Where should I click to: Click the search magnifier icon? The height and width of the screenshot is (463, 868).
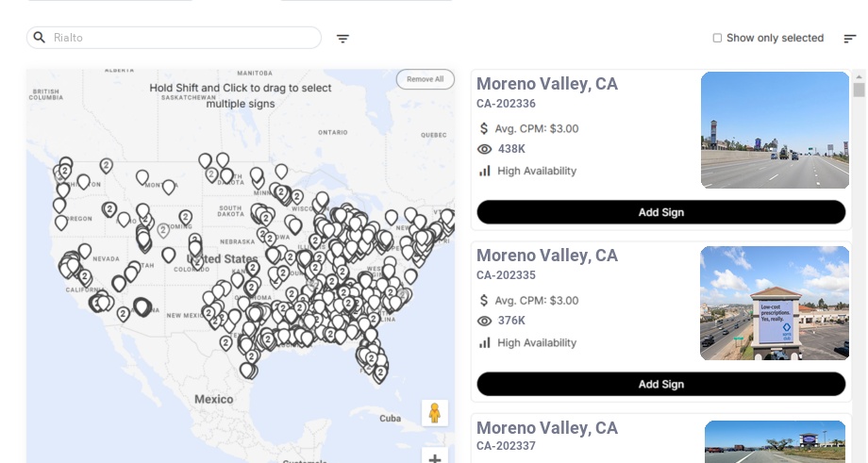(40, 38)
